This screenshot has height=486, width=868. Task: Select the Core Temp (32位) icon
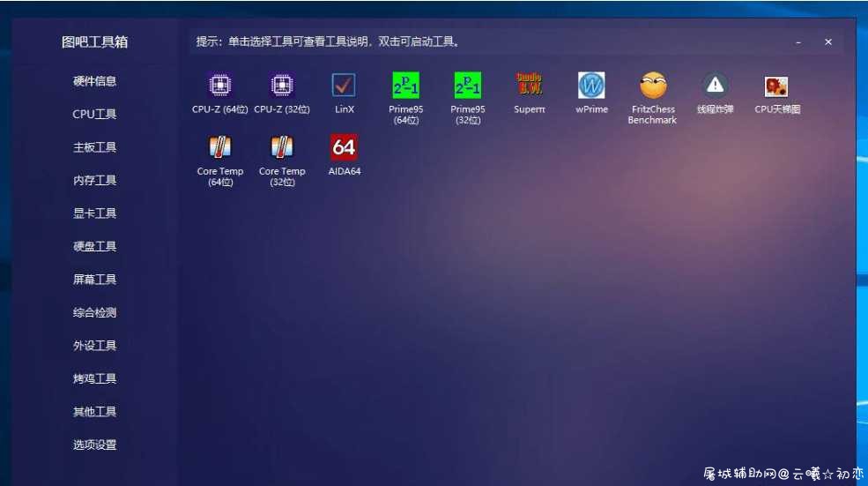pos(282,147)
